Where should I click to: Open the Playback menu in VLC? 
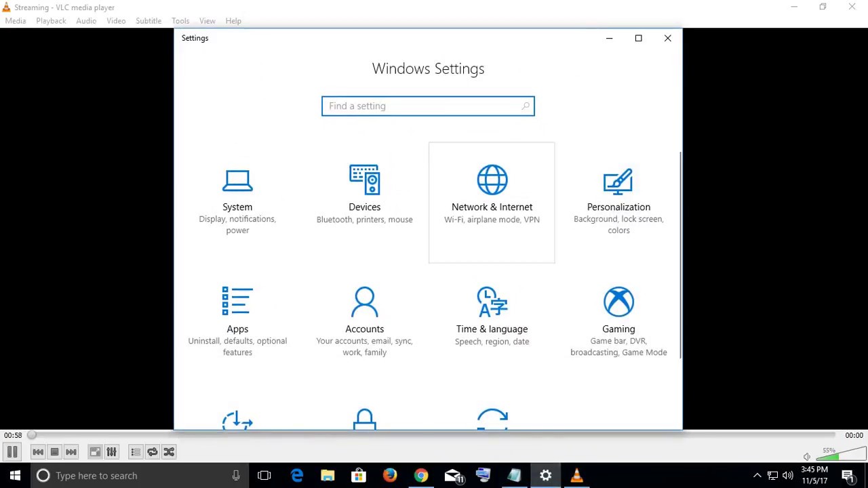coord(51,21)
